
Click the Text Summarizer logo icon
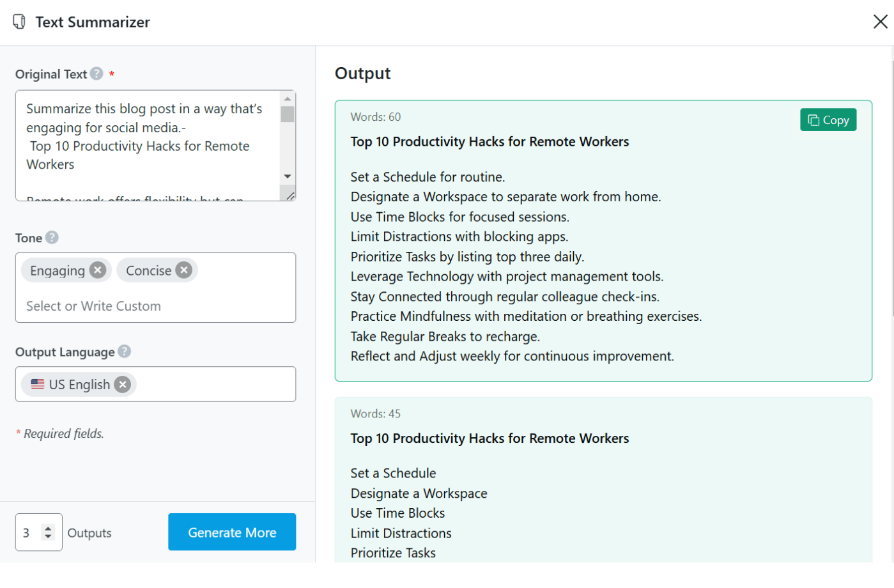(20, 22)
